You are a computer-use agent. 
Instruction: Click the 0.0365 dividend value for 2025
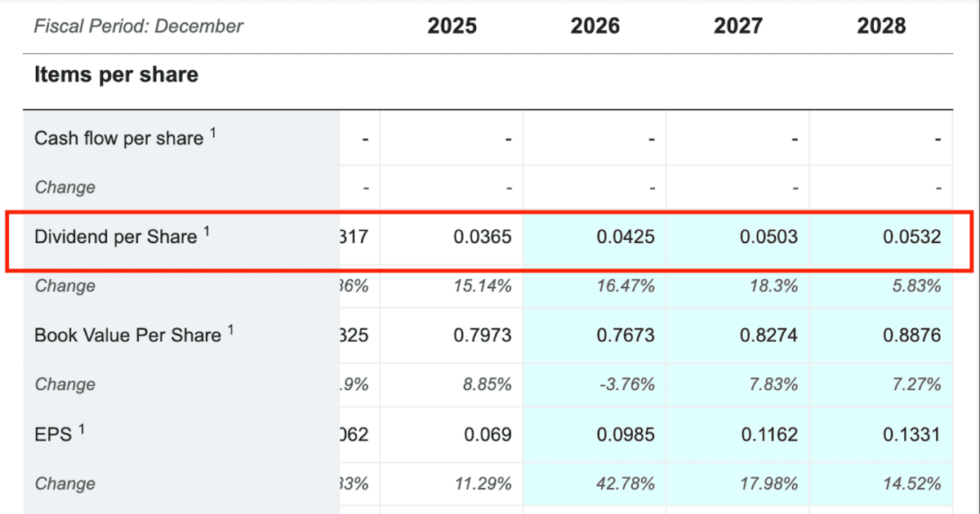(483, 237)
